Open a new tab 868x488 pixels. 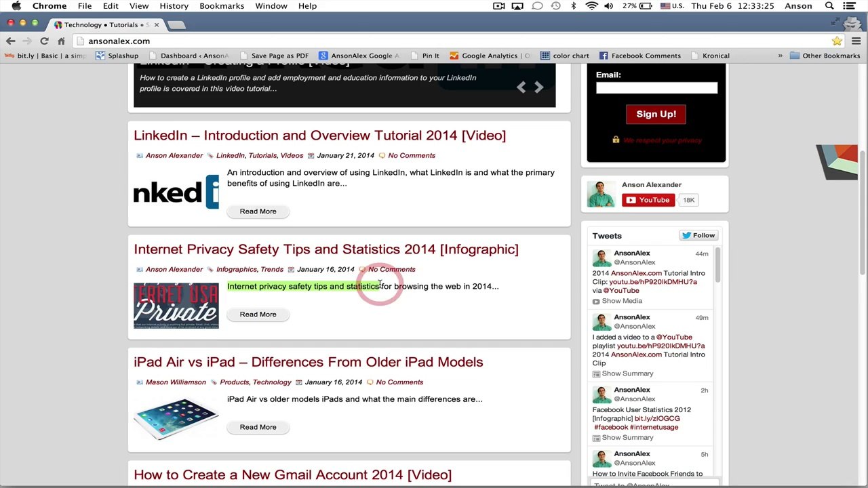[176, 25]
